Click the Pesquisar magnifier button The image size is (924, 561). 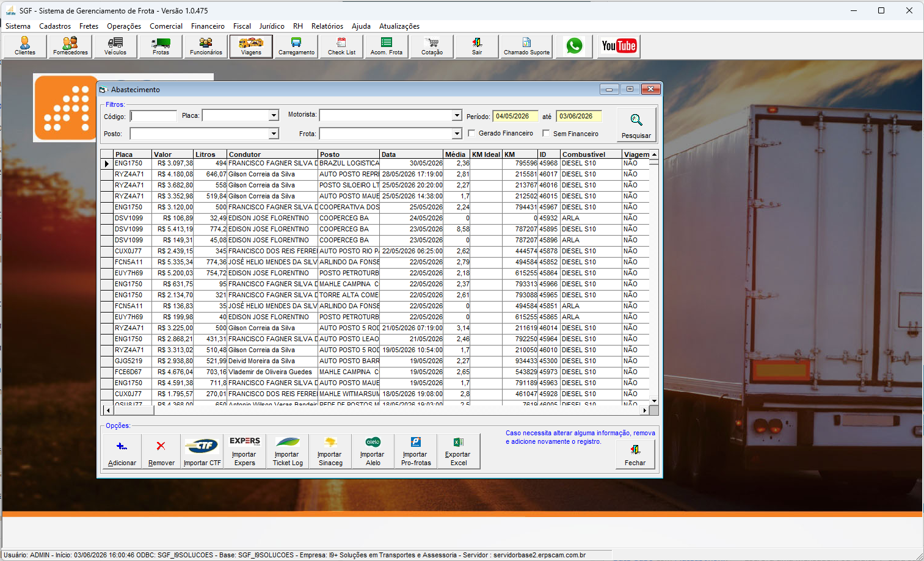coord(636,125)
